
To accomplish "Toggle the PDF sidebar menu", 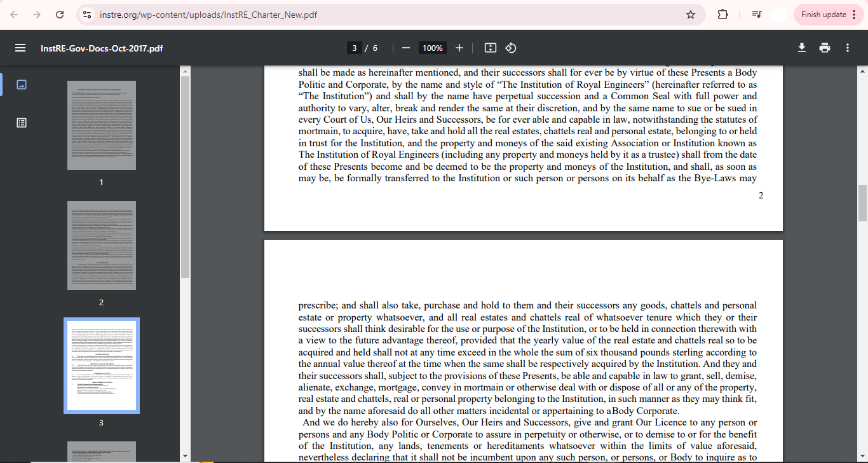I will [20, 48].
